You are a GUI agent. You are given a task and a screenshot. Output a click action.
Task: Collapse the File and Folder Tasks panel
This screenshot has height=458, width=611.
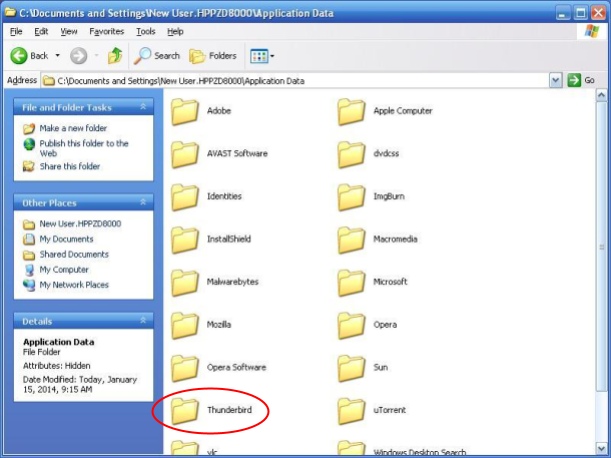click(143, 107)
